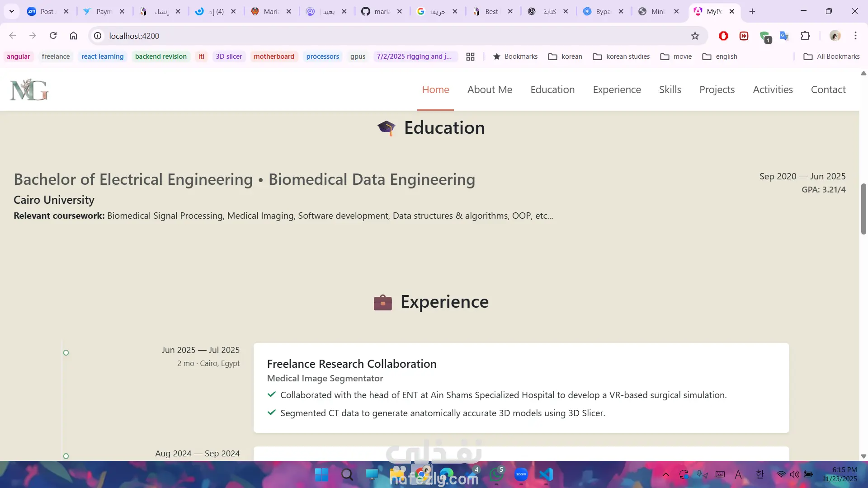Viewport: 868px width, 488px height.
Task: Open the Chrome extensions puzzle icon
Action: pyautogui.click(x=805, y=36)
